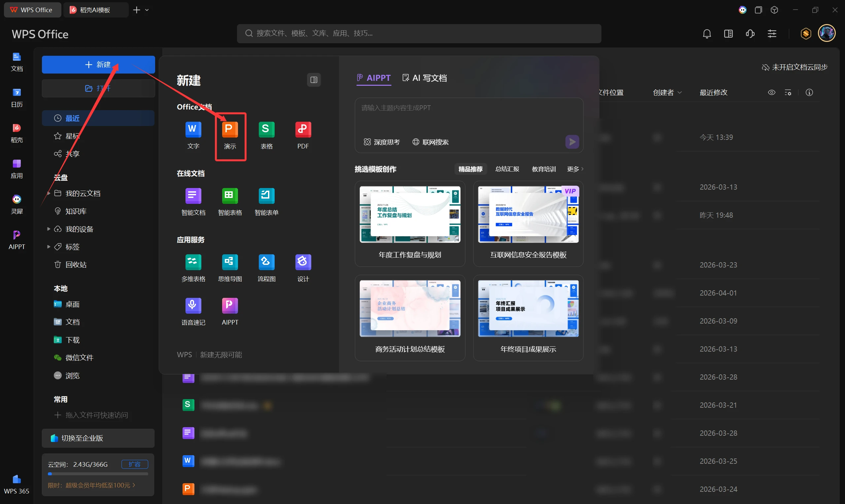Toggle 深度思考 deep thinking option
Viewport: 845px width, 504px height.
[x=382, y=142]
